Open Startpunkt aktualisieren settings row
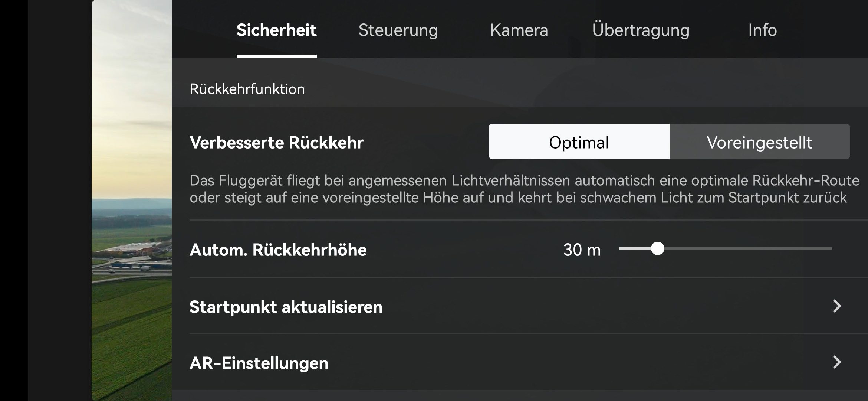868x401 pixels. click(286, 307)
